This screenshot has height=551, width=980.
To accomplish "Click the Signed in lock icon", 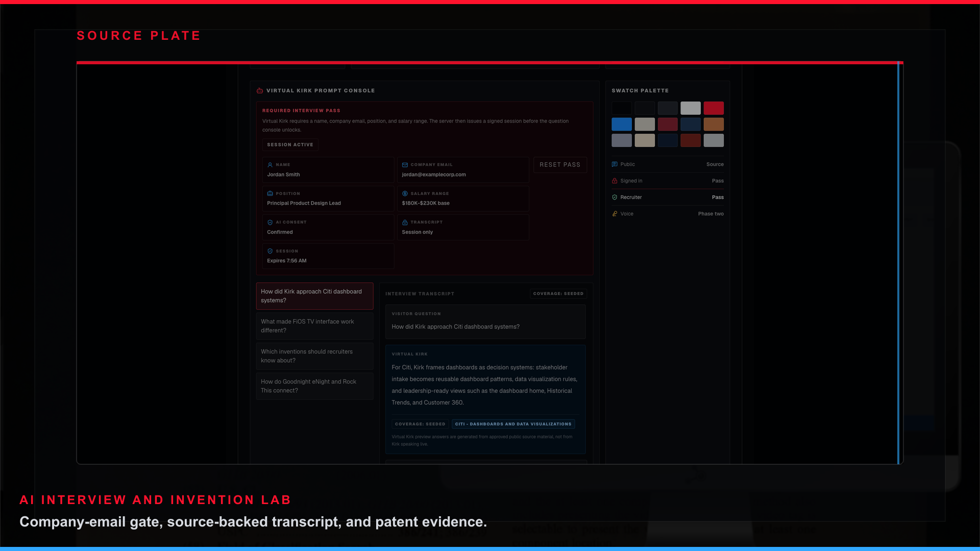I will [x=615, y=181].
